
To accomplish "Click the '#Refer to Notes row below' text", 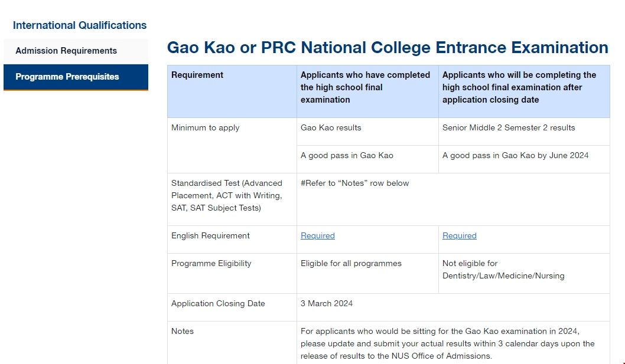I will [355, 183].
